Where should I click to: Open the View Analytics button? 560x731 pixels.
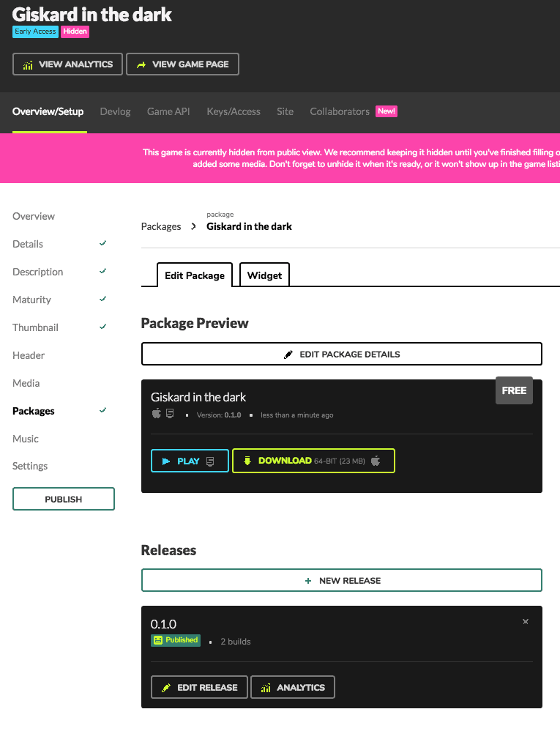click(x=67, y=64)
